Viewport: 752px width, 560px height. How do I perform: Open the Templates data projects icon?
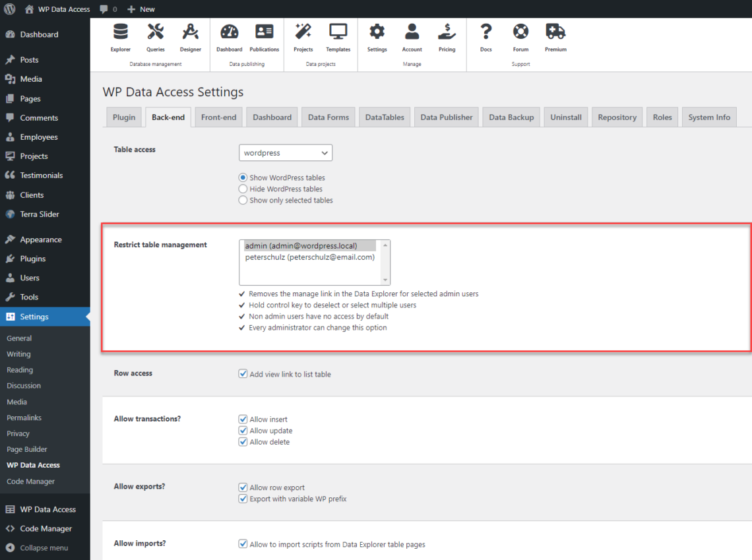(x=338, y=38)
